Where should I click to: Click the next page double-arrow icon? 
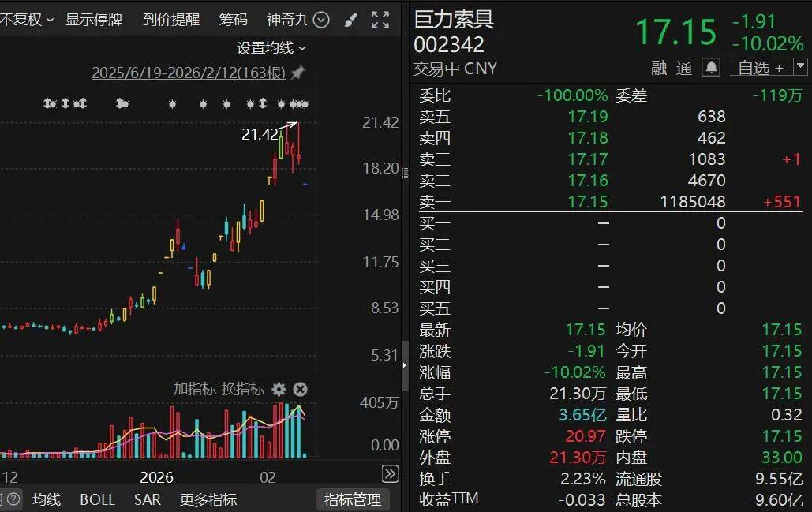tap(390, 474)
